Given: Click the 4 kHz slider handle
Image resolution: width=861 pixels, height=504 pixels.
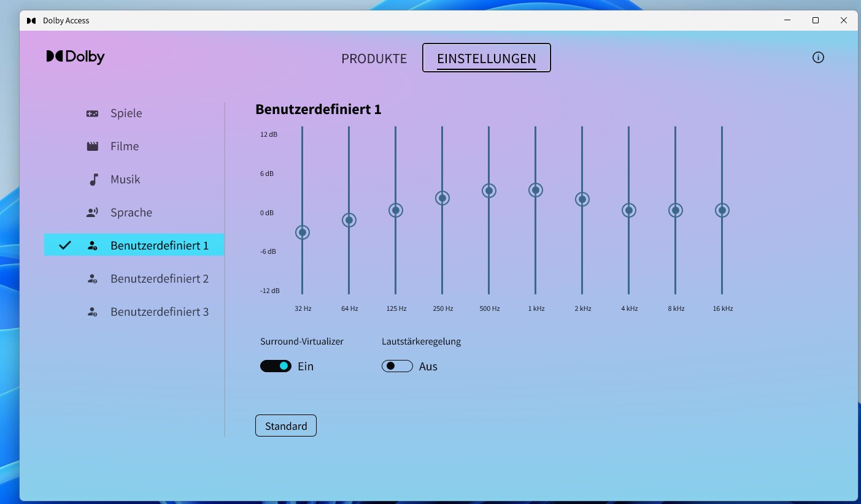Looking at the screenshot, I should pyautogui.click(x=628, y=210).
